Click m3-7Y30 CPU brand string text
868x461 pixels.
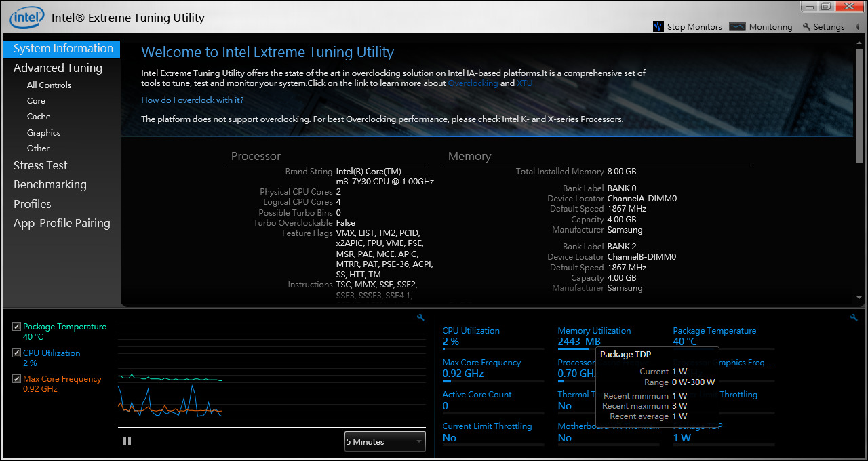pos(384,182)
